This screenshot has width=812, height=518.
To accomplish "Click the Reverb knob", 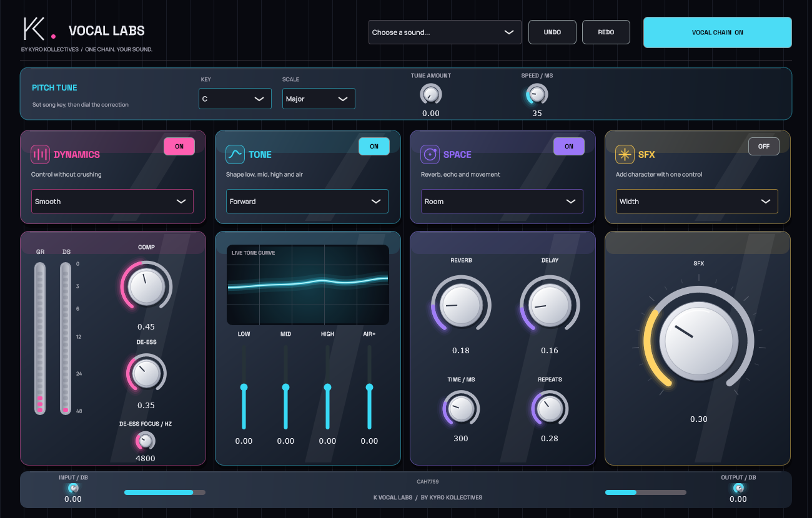I will pos(461,305).
